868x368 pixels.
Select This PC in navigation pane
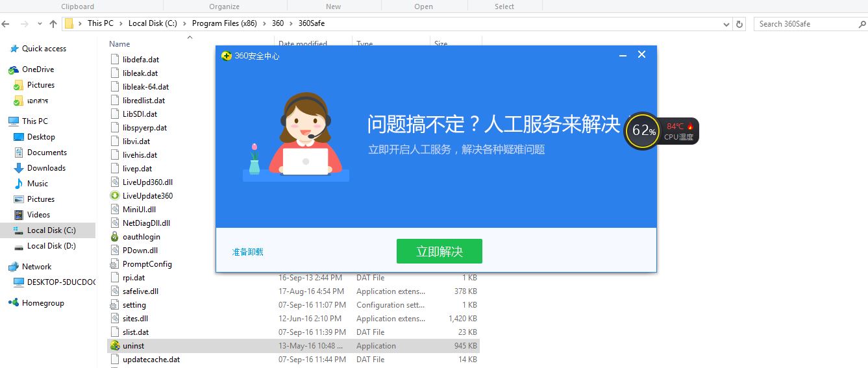35,121
